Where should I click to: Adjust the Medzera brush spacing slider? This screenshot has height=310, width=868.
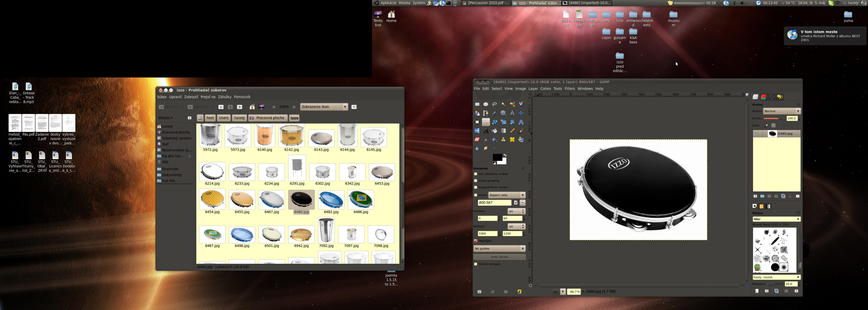coord(775,284)
